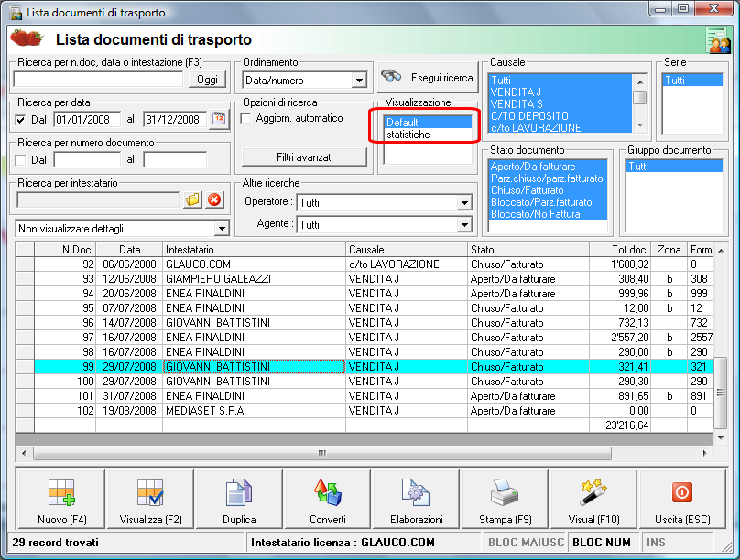Click the table horizontal scrollbar thumb
The width and height of the screenshot is (740, 560).
[322, 454]
